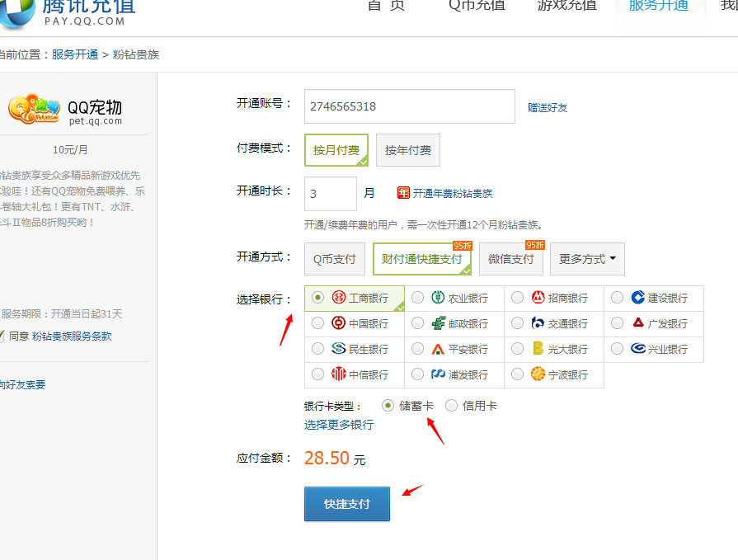Click the 服务期限：开通当日起31天 text
Image resolution: width=738 pixels, height=560 pixels.
pyautogui.click(x=62, y=314)
